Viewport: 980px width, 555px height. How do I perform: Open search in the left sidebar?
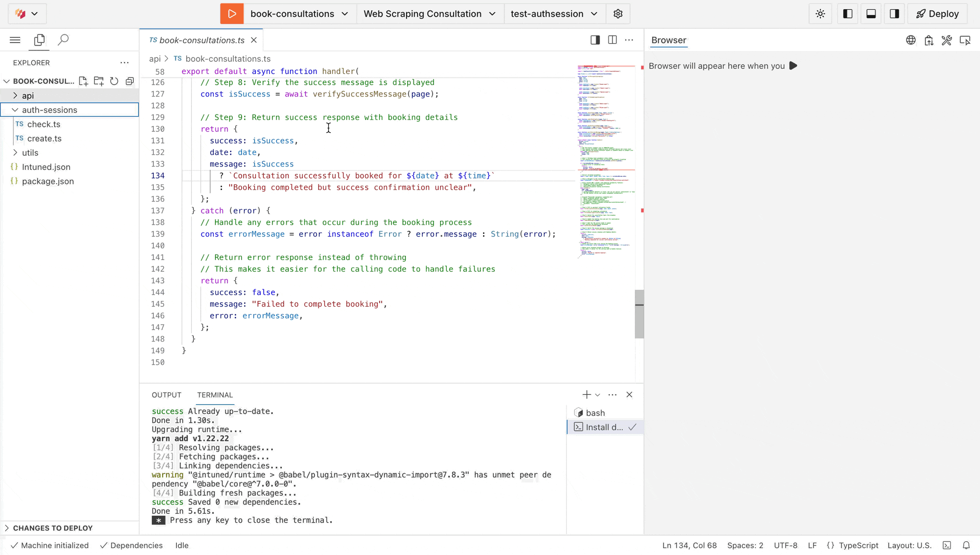(63, 40)
